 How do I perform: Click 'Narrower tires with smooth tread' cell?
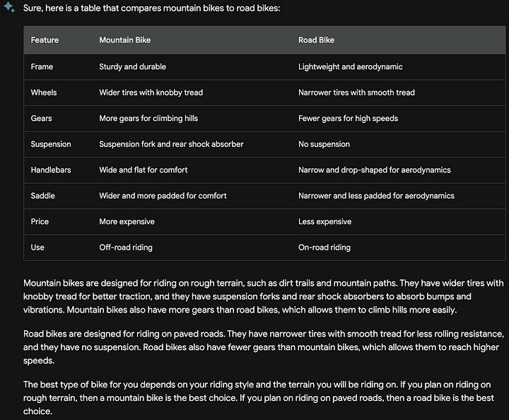tap(356, 93)
